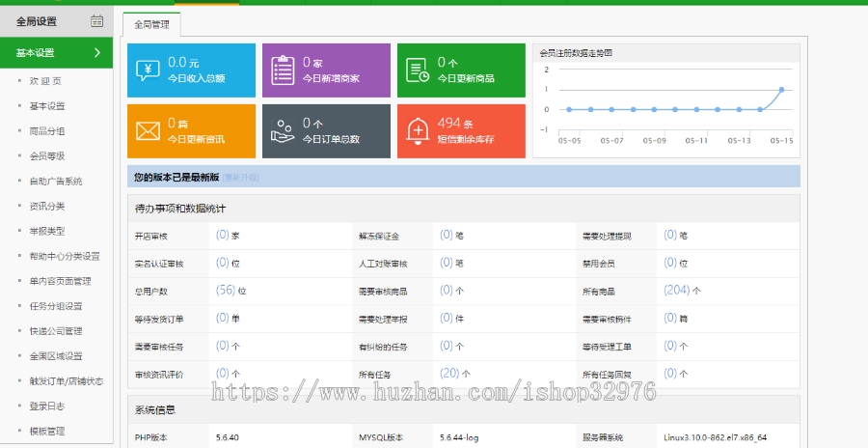
Task: Click the (0) count for 有纠纷的任务
Action: pyautogui.click(x=447, y=346)
